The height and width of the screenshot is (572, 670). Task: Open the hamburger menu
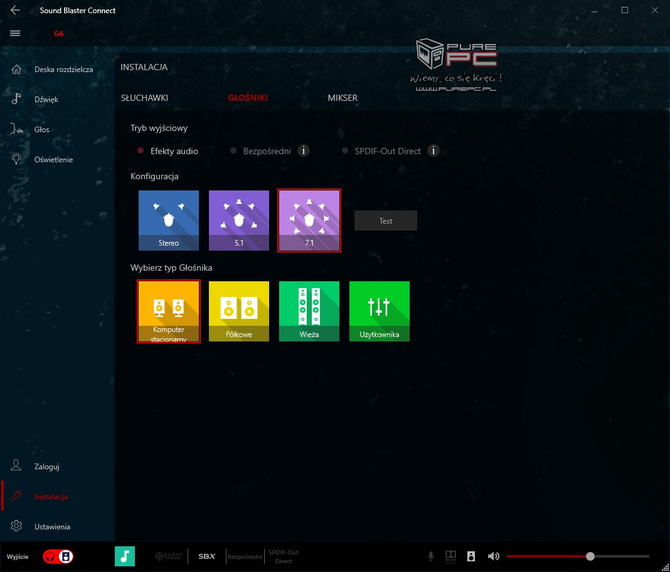15,33
